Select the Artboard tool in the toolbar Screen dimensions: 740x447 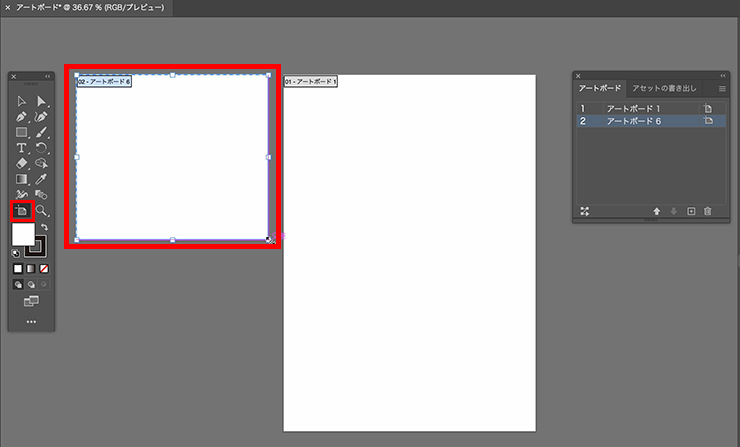coord(21,211)
